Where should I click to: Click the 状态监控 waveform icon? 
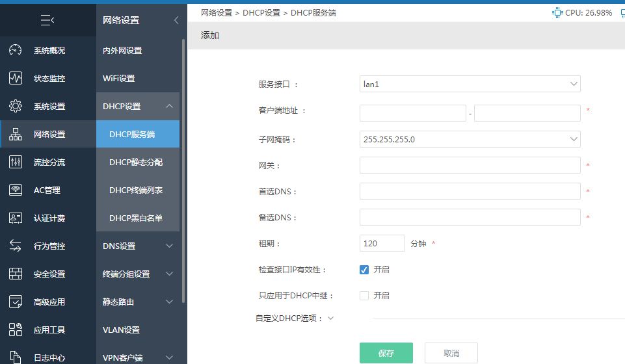(x=16, y=78)
